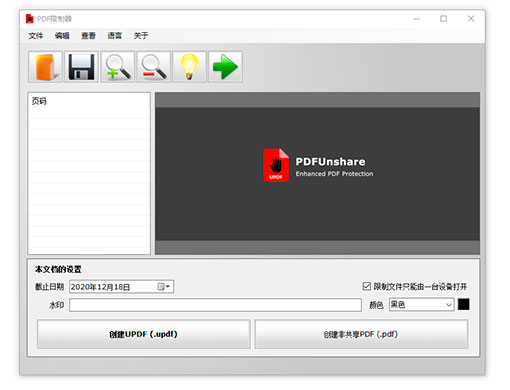The image size is (510, 390).
Task: Open the 文件 menu
Action: click(x=36, y=36)
